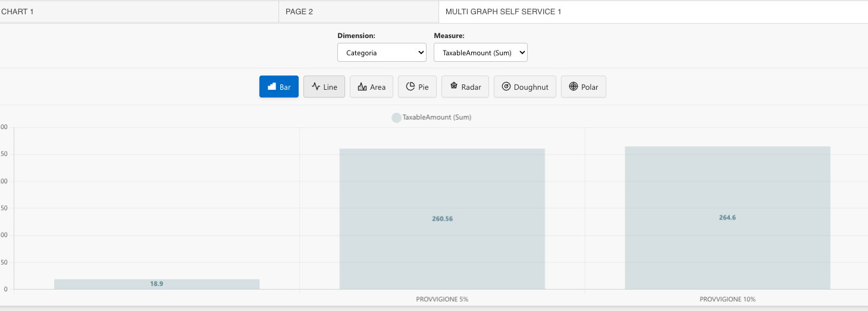Switch chart type to Polar
Image resolution: width=868 pixels, height=311 pixels.
click(x=584, y=87)
